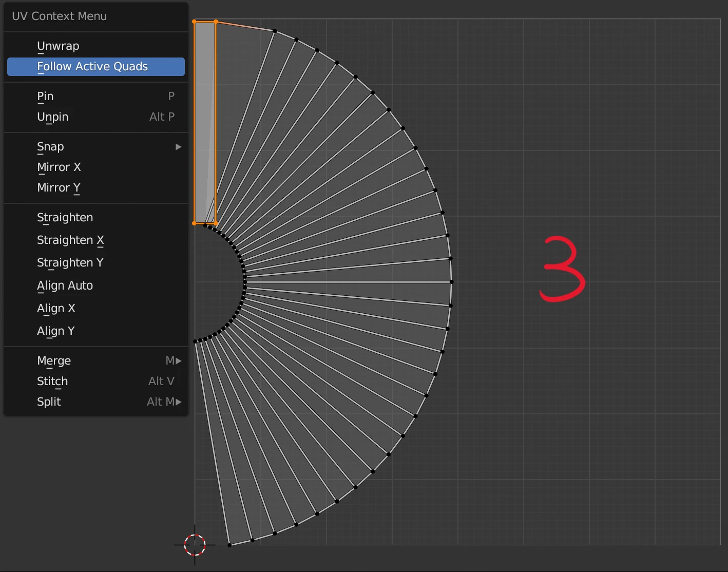Click the UV Context Menu title
Screen dimensions: 728x572
coord(59,16)
